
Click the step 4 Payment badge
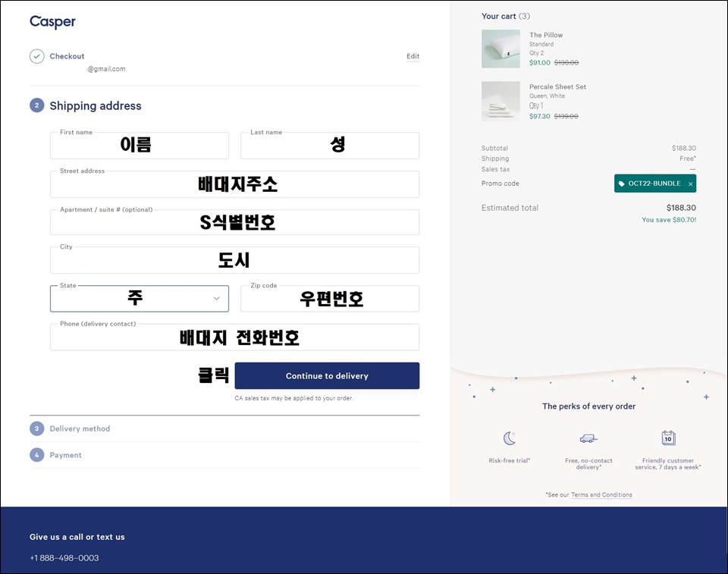click(x=37, y=455)
